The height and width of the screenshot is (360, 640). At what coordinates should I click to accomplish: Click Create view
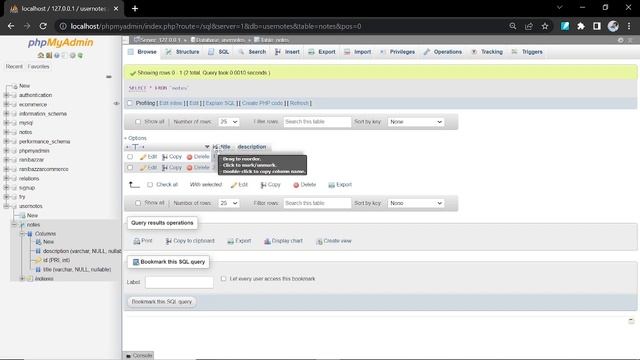[333, 241]
